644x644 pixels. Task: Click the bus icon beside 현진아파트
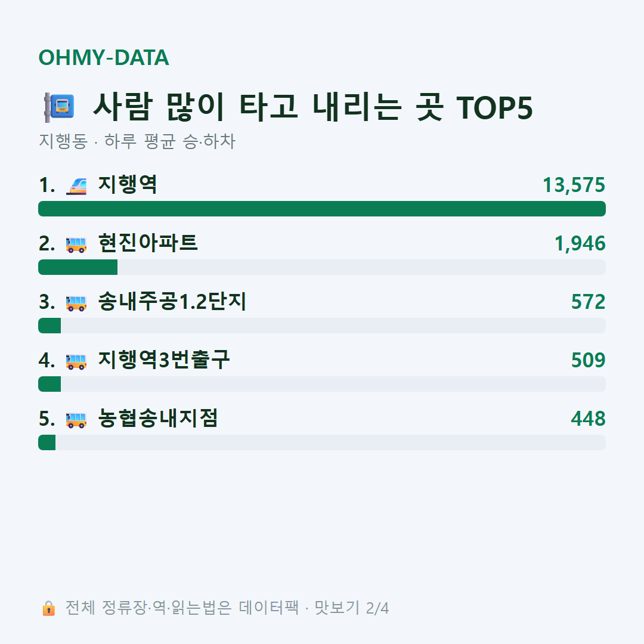click(76, 245)
